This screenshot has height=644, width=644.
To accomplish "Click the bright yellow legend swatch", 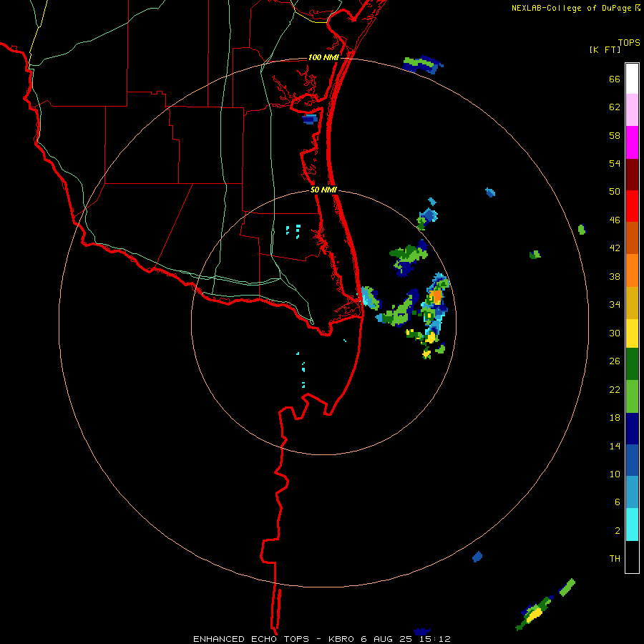I will click(x=632, y=333).
